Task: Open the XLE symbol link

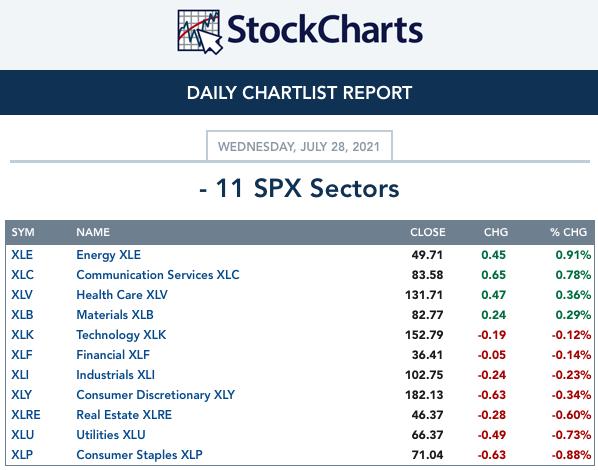Action: point(22,255)
